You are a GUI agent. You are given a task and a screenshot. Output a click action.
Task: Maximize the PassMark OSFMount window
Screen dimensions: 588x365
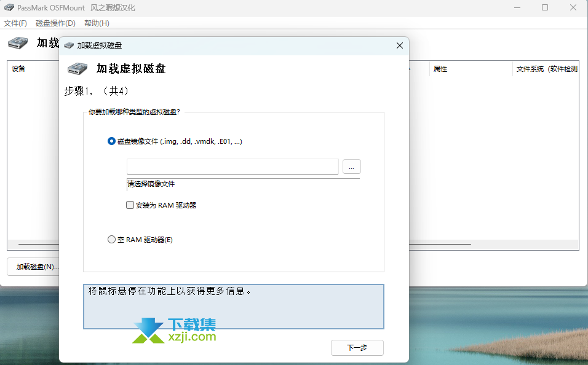(545, 7)
